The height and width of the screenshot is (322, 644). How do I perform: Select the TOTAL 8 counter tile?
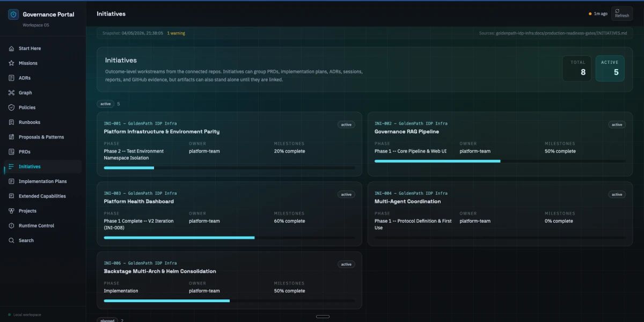577,68
